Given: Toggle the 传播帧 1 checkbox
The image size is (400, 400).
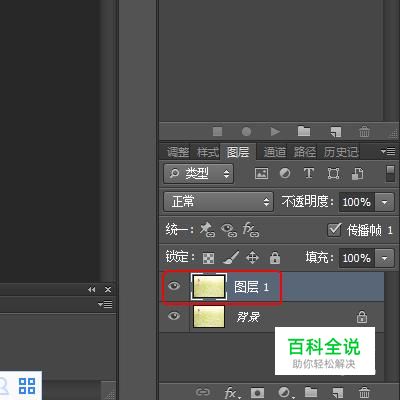Looking at the screenshot, I should coord(334,230).
